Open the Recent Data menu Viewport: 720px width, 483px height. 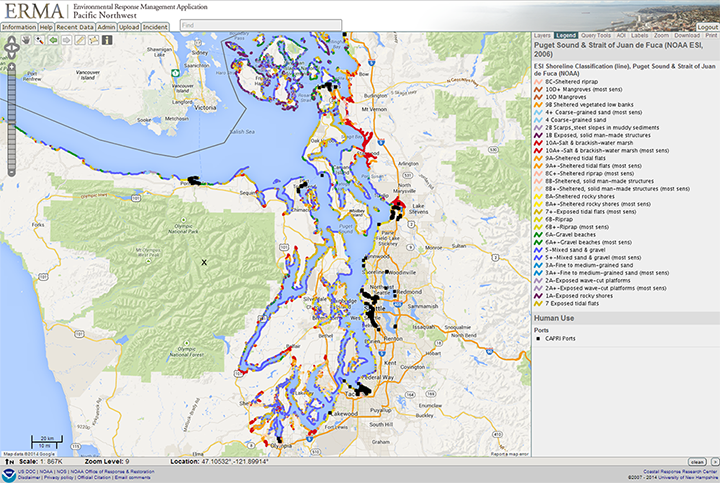[74, 27]
